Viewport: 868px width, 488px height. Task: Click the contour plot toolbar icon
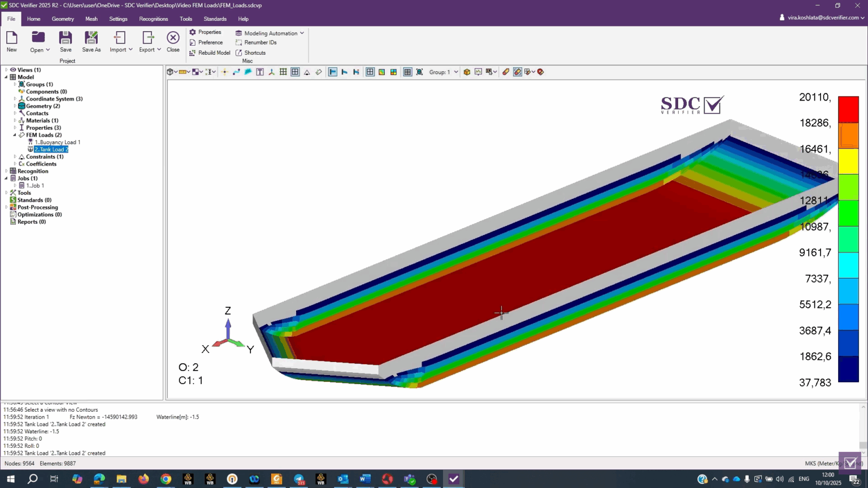(382, 72)
